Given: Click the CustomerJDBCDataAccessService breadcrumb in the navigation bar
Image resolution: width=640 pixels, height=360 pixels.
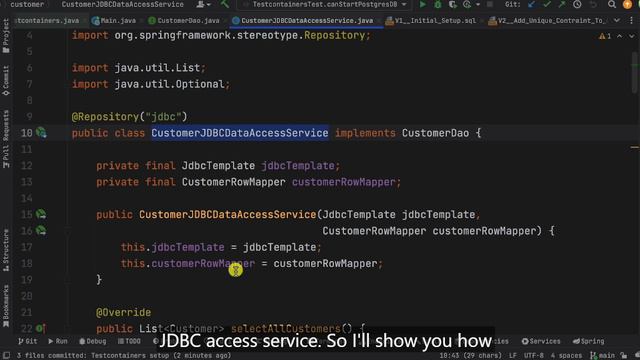Looking at the screenshot, I should point(122,4).
